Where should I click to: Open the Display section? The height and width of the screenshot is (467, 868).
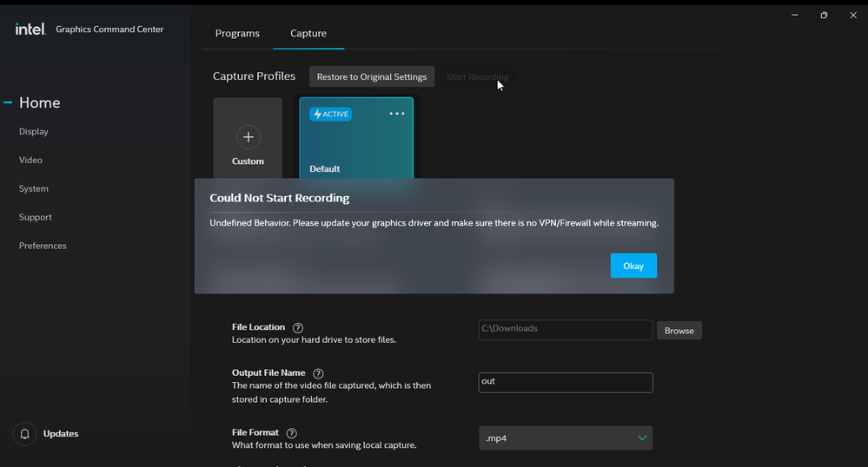(34, 131)
